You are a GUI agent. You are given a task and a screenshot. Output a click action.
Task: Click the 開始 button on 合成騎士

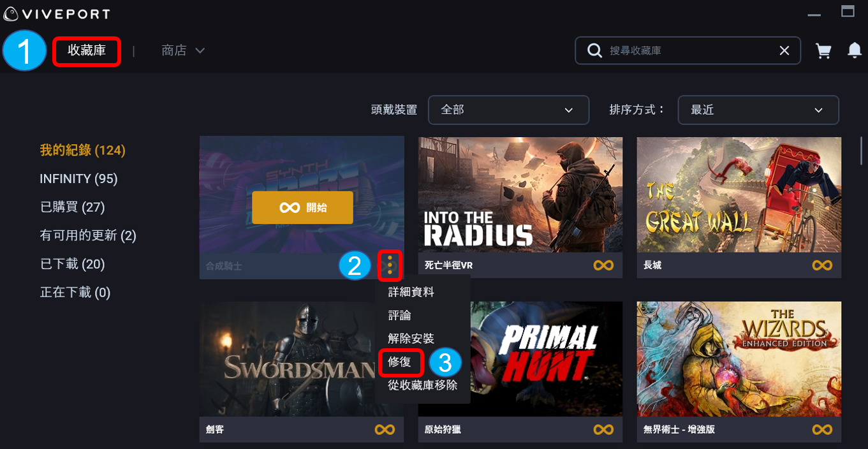302,207
